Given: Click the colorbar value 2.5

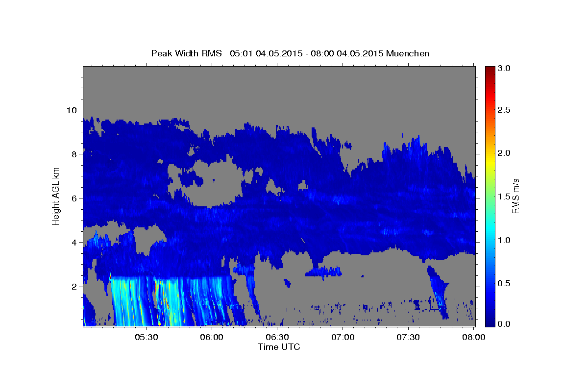Looking at the screenshot, I should 504,110.
